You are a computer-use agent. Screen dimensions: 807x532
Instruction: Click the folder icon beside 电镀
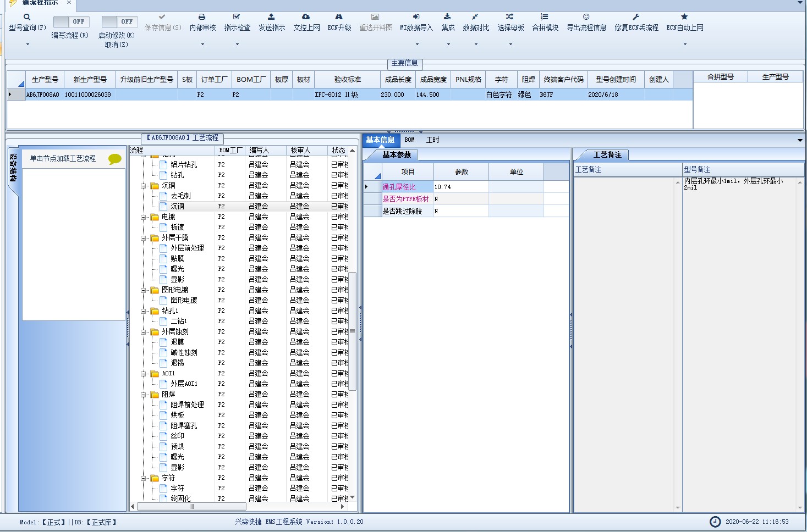click(155, 217)
